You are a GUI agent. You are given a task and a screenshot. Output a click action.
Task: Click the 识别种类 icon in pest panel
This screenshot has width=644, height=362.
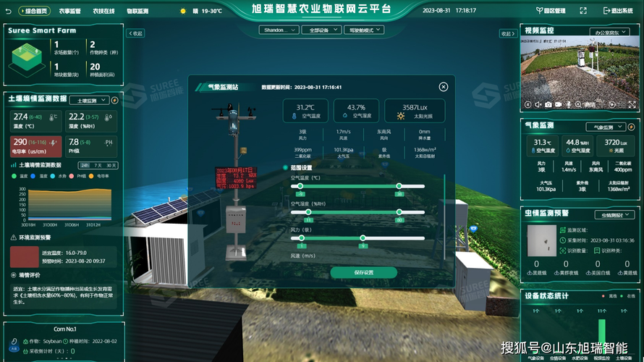597,251
